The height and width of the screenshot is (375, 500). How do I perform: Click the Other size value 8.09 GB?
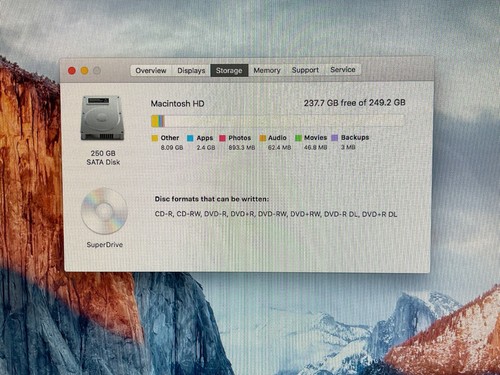pos(172,147)
